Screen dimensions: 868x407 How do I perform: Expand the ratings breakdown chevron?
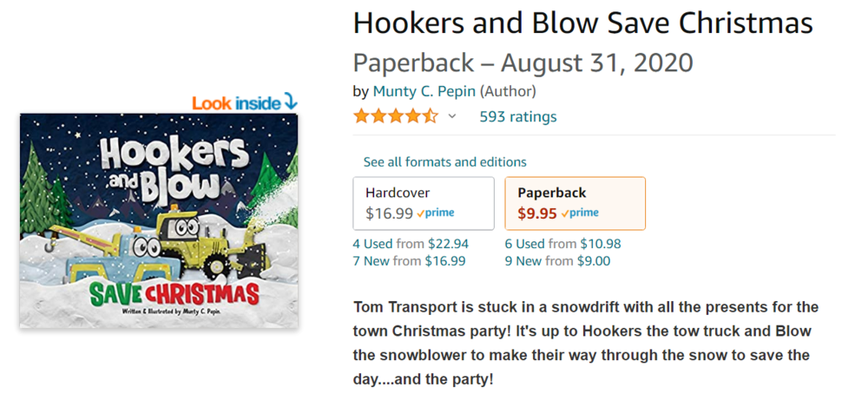pyautogui.click(x=452, y=116)
